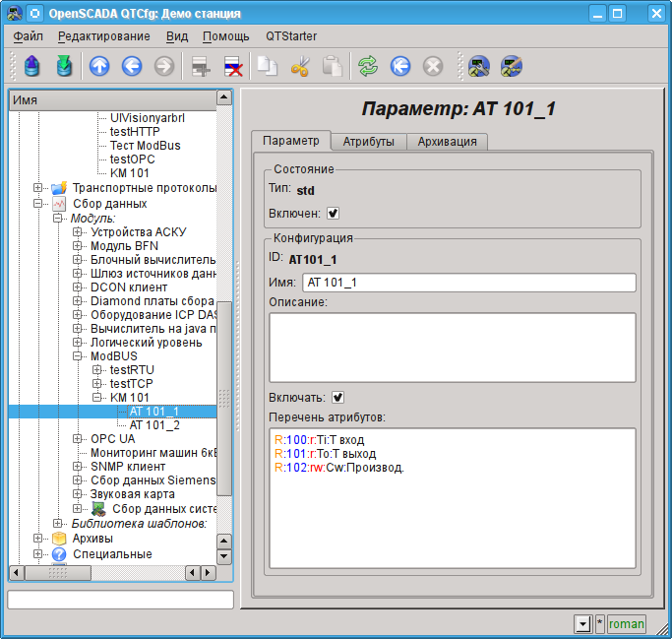The width and height of the screenshot is (672, 639).
Task: Click the 'roman' user button in status bar
Action: coord(626,623)
